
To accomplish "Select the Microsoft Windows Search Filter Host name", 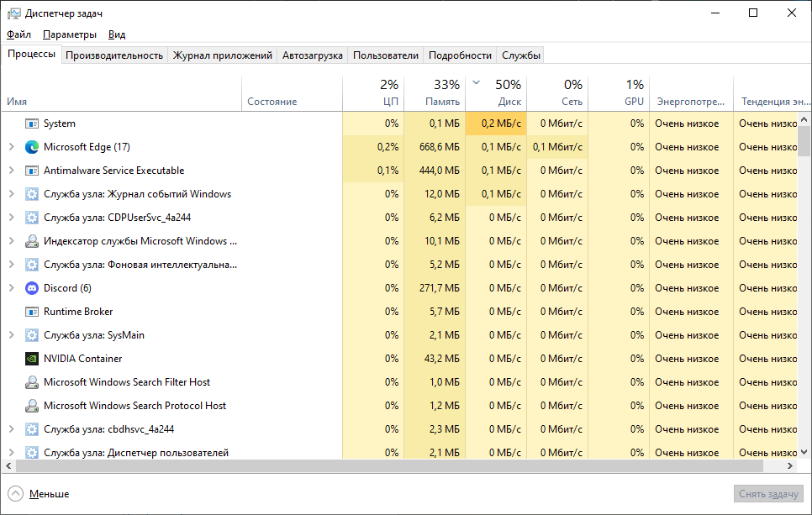I will click(127, 382).
